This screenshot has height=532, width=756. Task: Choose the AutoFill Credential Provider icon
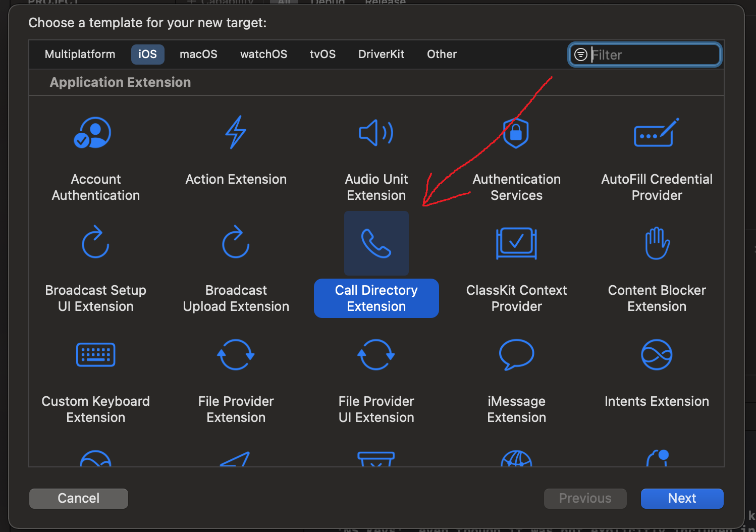pos(656,133)
